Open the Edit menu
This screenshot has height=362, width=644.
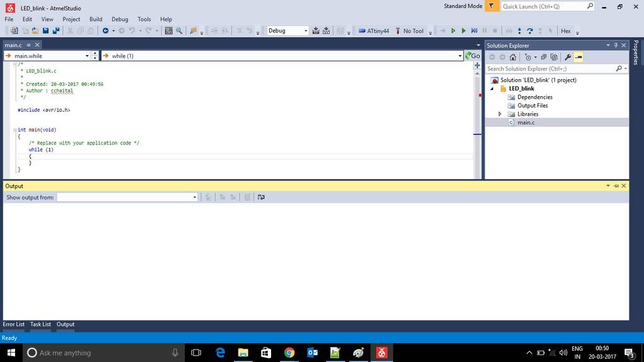click(27, 19)
